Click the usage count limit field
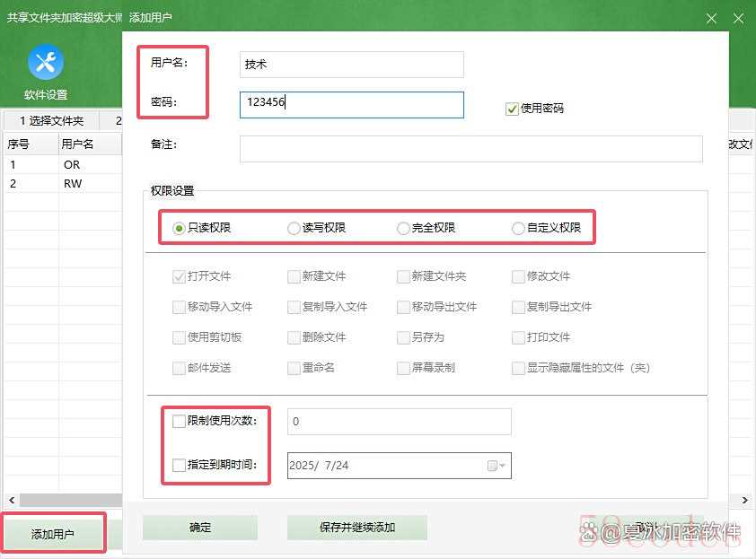This screenshot has width=756, height=559. coord(399,422)
